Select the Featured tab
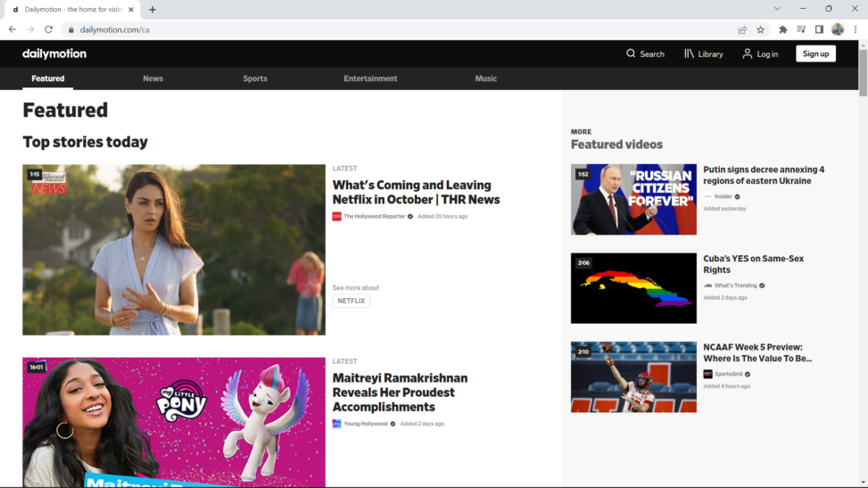The image size is (868, 488). coord(47,79)
